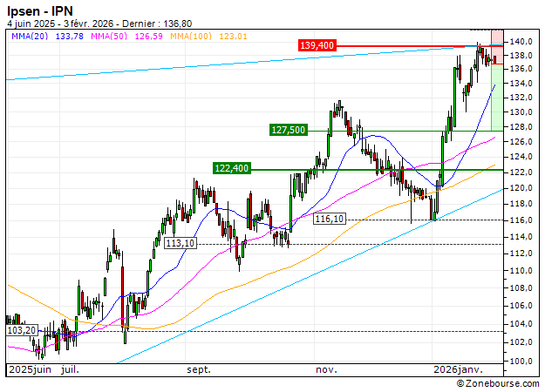Click the red shaded stop zone
The image size is (545, 392).
[497, 52]
